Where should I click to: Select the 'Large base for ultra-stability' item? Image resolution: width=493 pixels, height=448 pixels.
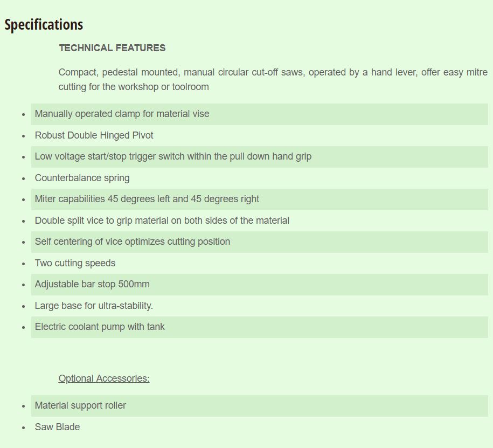[94, 306]
